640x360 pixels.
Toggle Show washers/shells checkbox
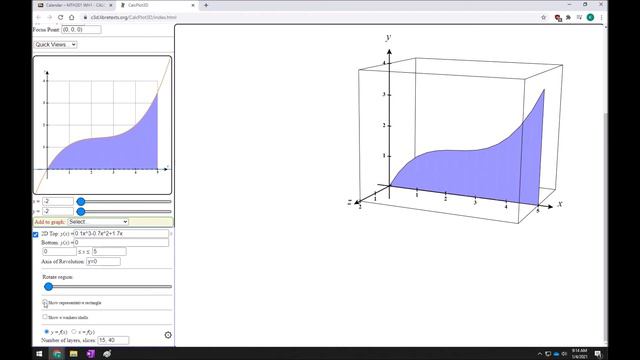(45, 317)
